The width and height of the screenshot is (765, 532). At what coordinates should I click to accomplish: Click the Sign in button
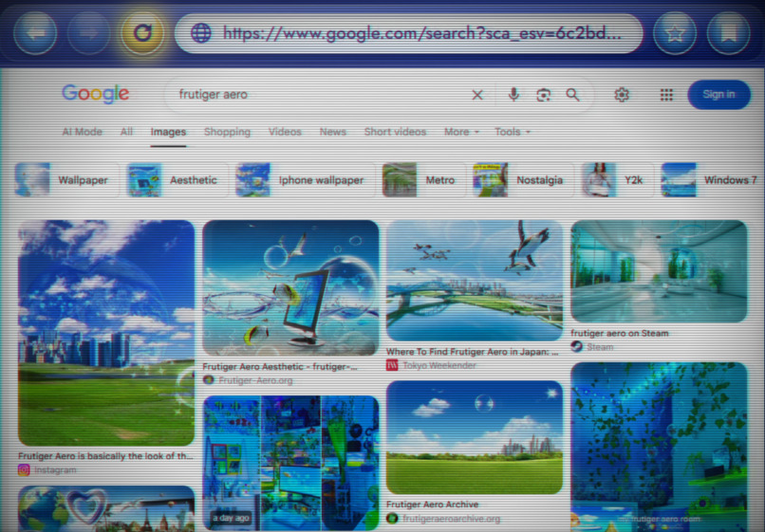coord(718,95)
